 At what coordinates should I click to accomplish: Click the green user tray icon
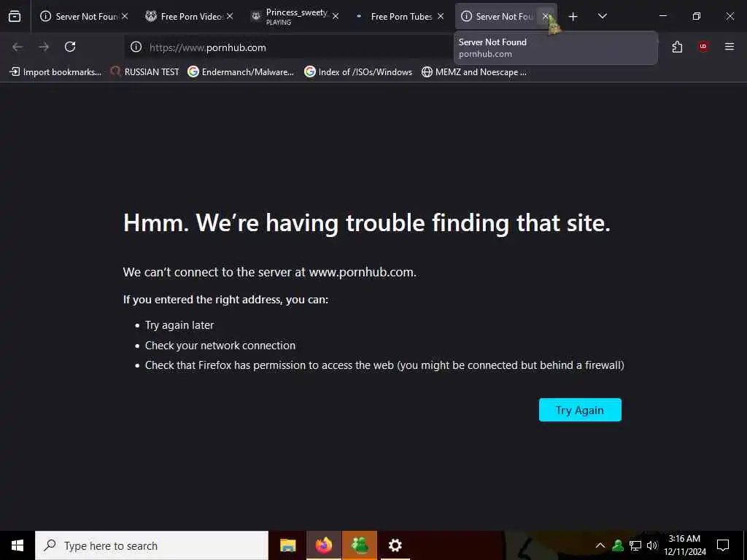pyautogui.click(x=618, y=545)
